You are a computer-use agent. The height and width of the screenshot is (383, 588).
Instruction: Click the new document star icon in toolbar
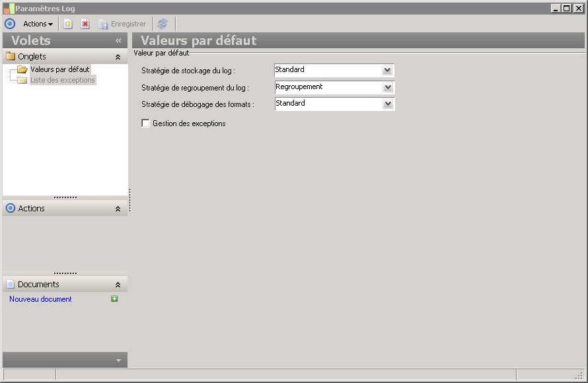click(x=68, y=24)
